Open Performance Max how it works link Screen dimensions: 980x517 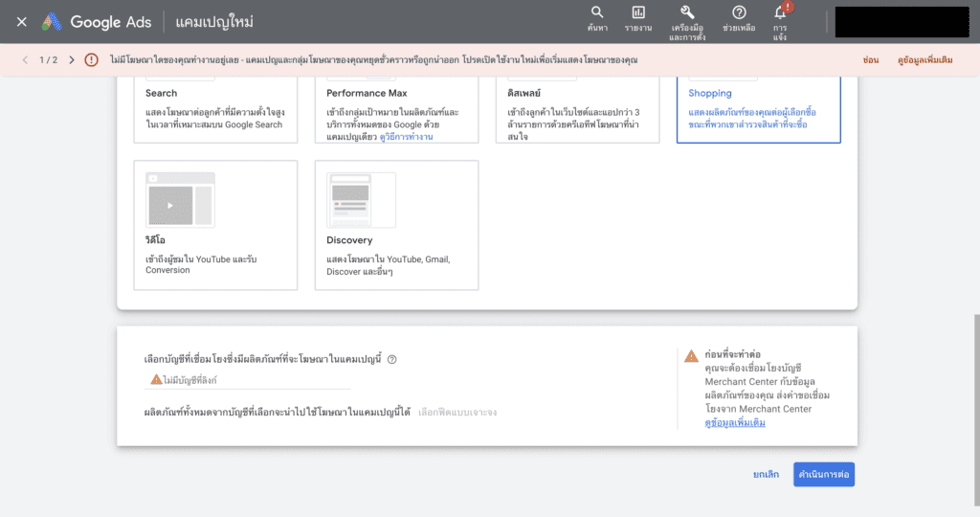406,137
